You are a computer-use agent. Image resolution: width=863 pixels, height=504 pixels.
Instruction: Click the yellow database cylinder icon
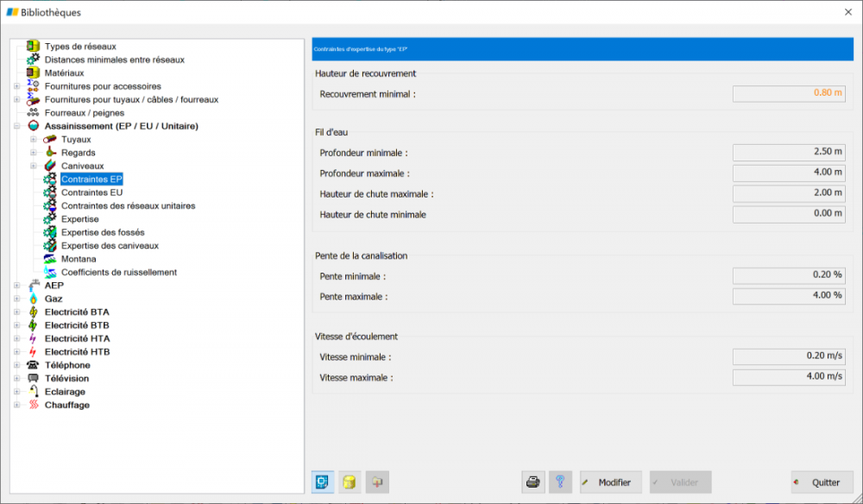click(x=350, y=482)
